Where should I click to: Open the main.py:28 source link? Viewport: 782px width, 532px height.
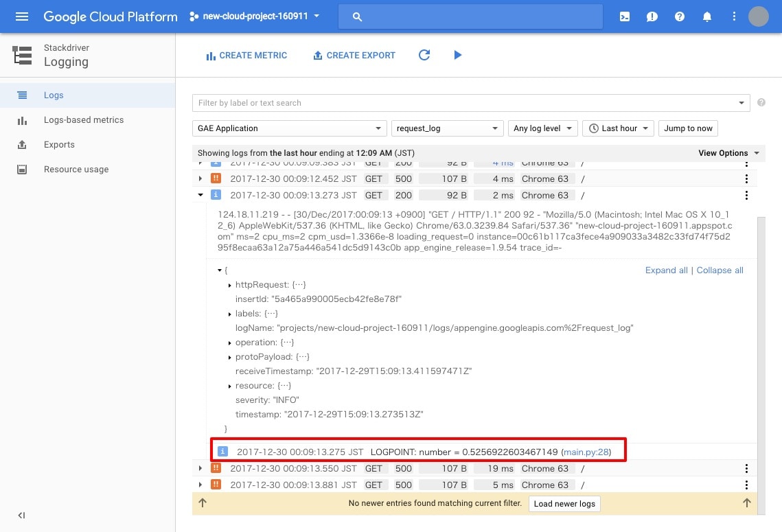pos(586,452)
